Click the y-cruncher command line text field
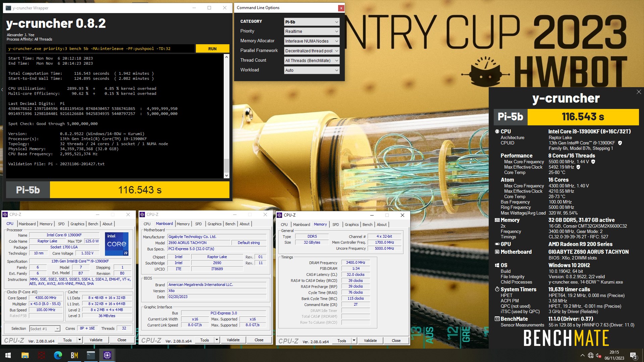This screenshot has height=362, width=644. click(101, 49)
